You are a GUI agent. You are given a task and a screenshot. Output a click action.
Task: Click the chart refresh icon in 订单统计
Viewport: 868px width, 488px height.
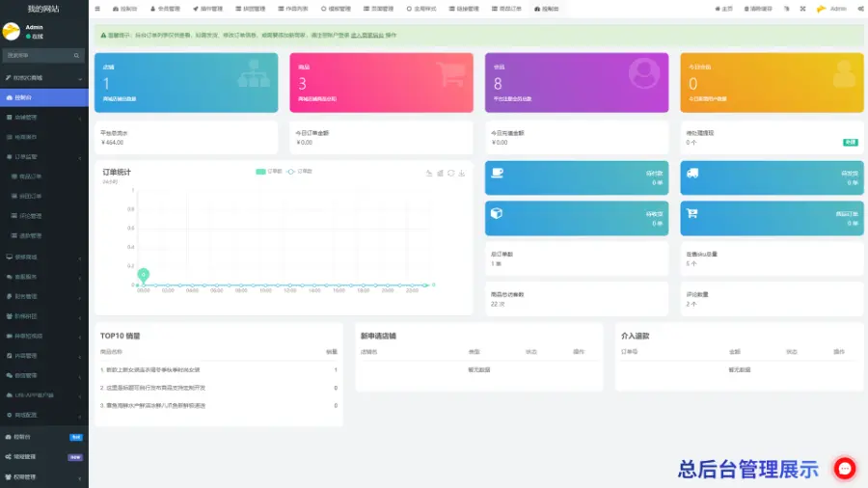(x=450, y=174)
